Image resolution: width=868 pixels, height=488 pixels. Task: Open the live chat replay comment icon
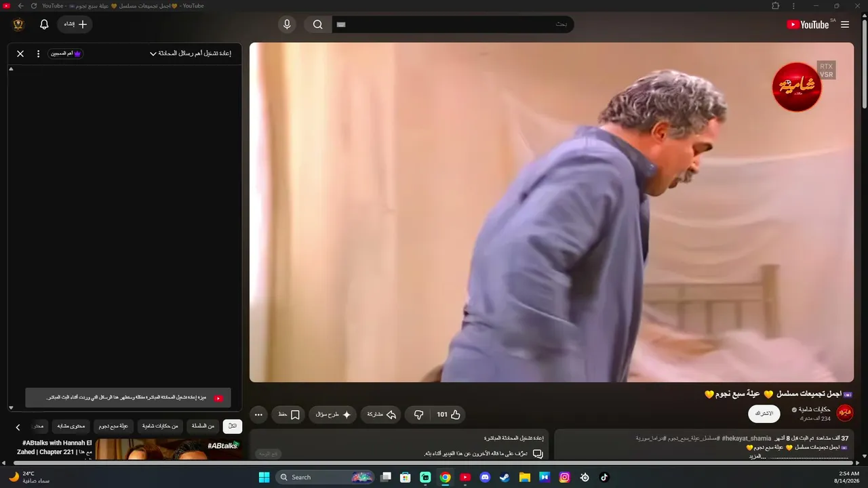pos(538,454)
